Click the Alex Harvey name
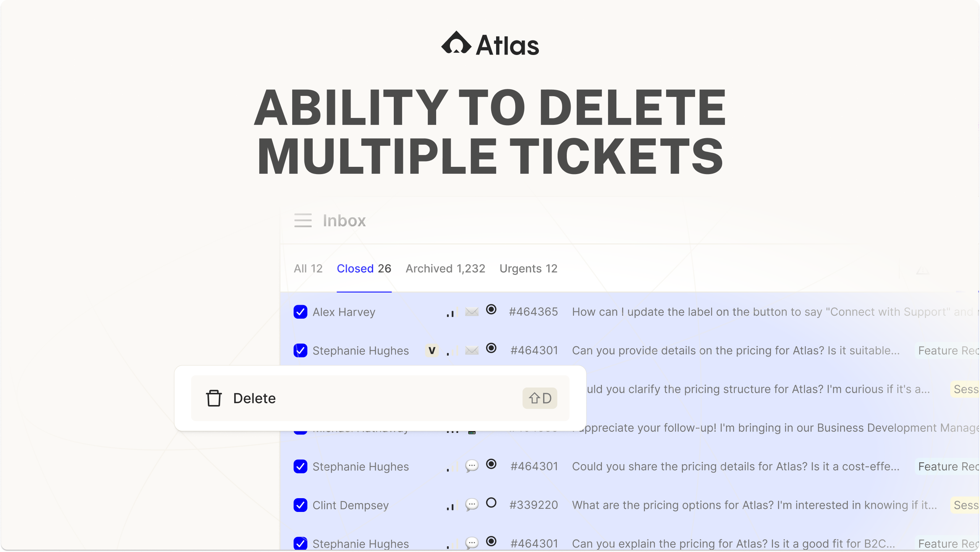Screen dimensions: 980x552 tap(344, 312)
